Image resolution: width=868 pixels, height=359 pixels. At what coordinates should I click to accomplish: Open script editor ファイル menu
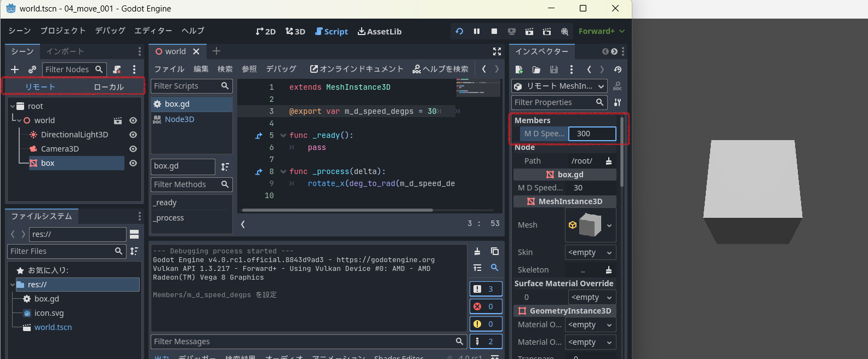click(169, 69)
